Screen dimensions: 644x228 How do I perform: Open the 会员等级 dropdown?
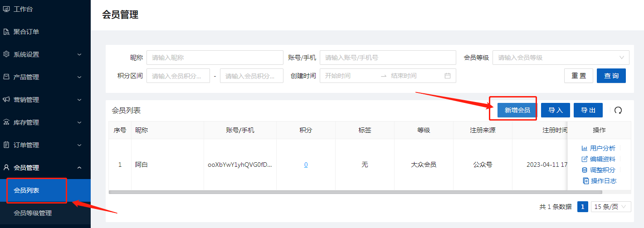(x=561, y=58)
